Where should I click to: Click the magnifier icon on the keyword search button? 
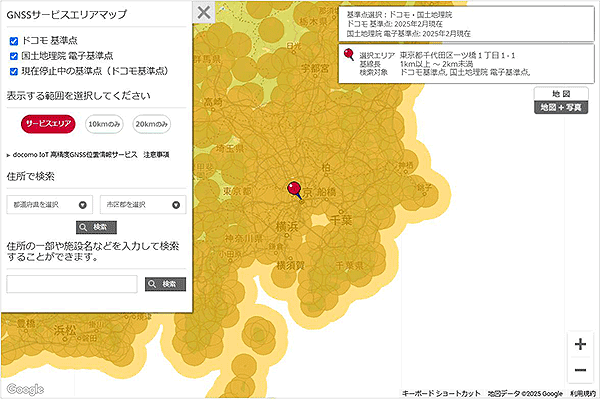click(152, 284)
